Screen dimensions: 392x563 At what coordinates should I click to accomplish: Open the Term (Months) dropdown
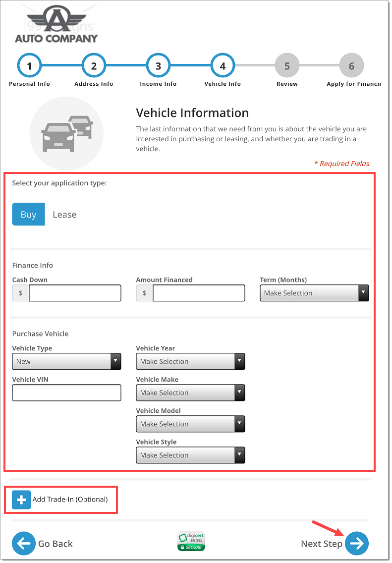coord(314,293)
